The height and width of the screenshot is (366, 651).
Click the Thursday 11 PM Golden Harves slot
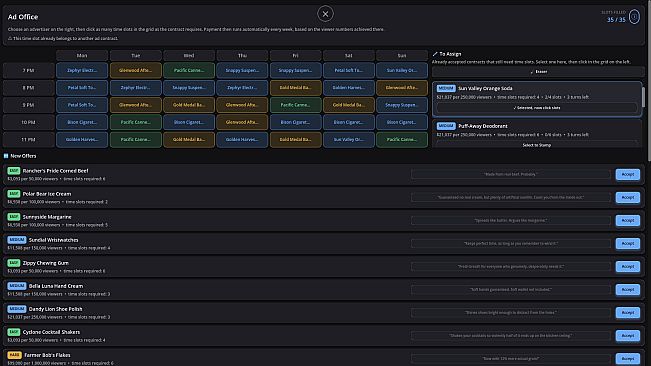tap(242, 140)
